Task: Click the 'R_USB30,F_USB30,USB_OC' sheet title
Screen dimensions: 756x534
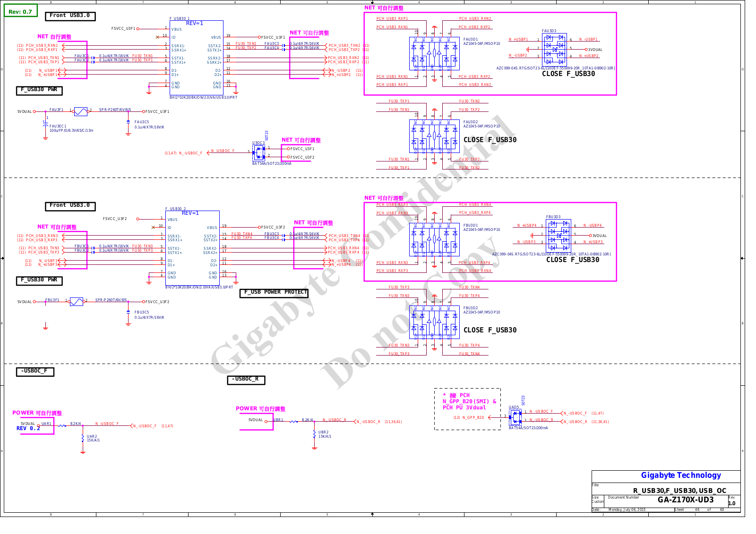Action: (679, 491)
